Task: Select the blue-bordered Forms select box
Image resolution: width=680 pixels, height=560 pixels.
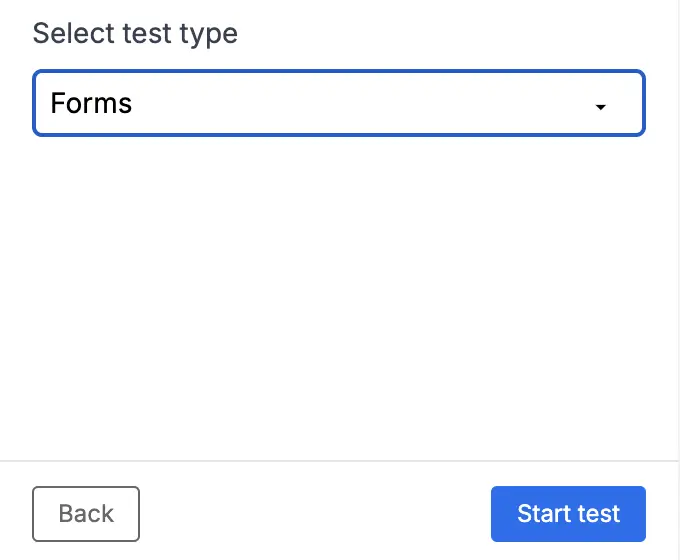Action: click(x=339, y=103)
